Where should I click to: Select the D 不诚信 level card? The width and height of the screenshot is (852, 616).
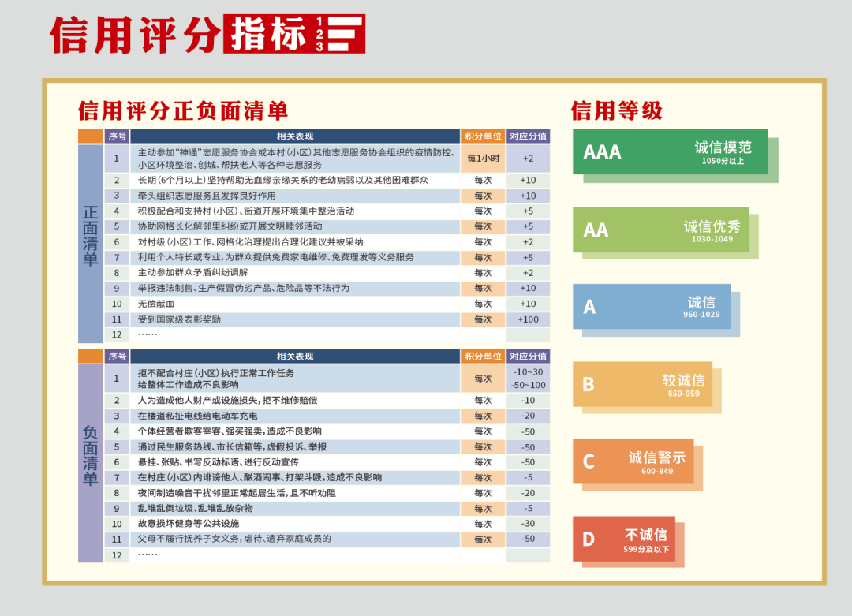(624, 539)
